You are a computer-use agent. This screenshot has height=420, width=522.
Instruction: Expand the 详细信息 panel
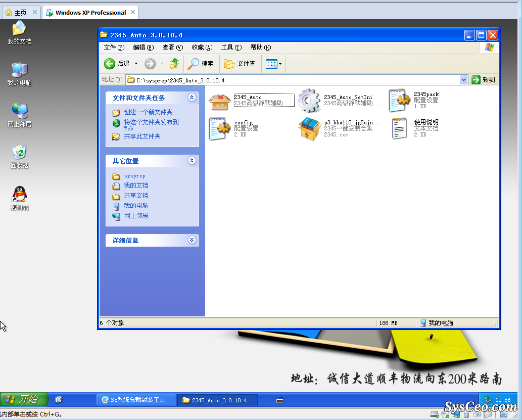[192, 240]
